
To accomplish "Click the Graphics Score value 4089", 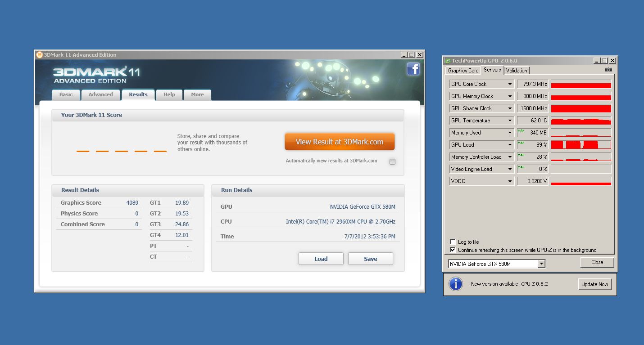I will [x=132, y=203].
